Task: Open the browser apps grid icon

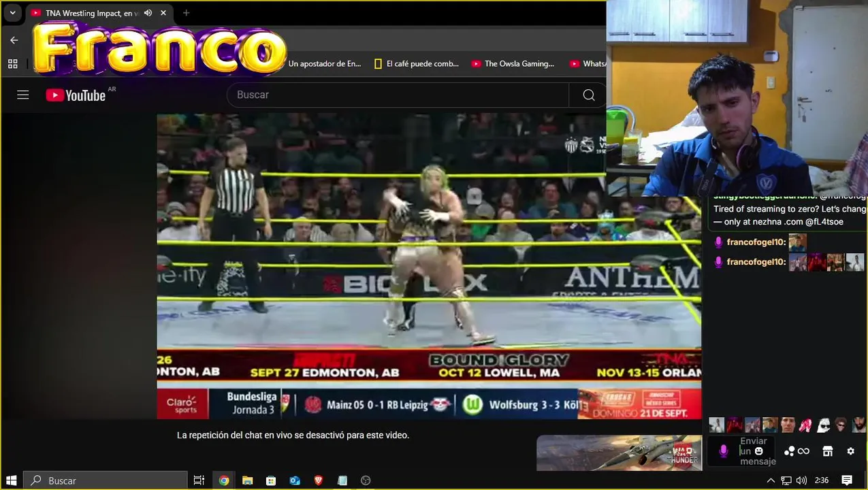Action: click(12, 64)
